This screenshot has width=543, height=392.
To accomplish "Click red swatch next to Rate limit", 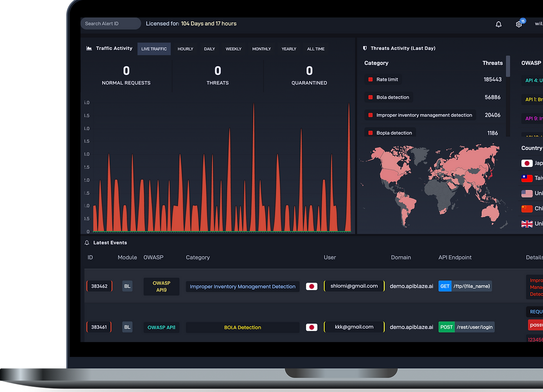I will pos(370,79).
